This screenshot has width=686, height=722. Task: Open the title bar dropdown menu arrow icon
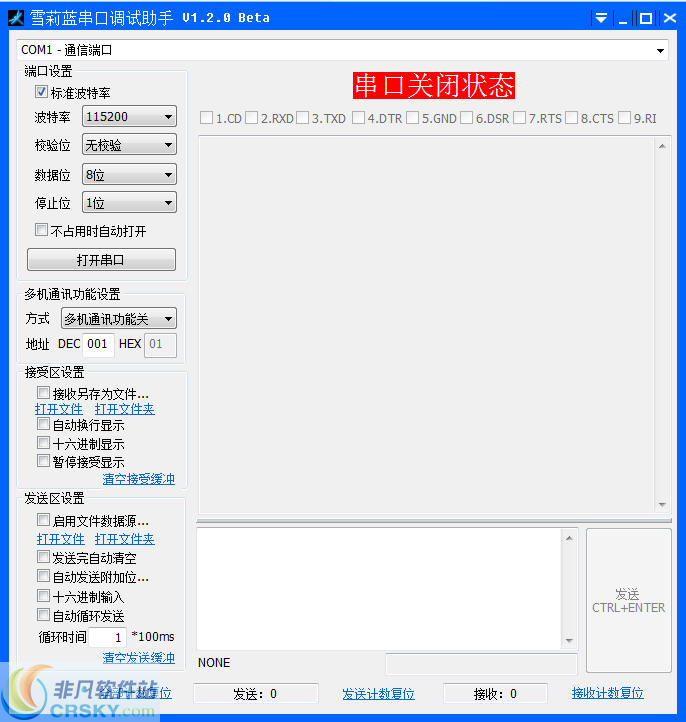pos(601,18)
